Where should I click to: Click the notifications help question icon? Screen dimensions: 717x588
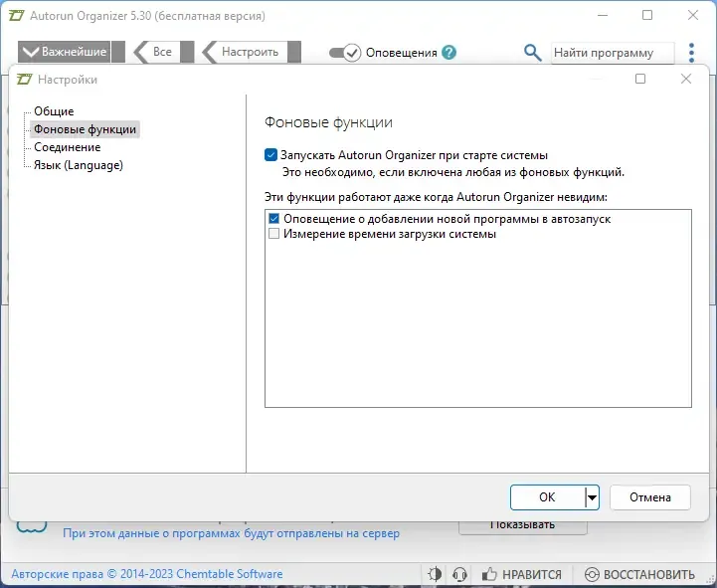[449, 53]
